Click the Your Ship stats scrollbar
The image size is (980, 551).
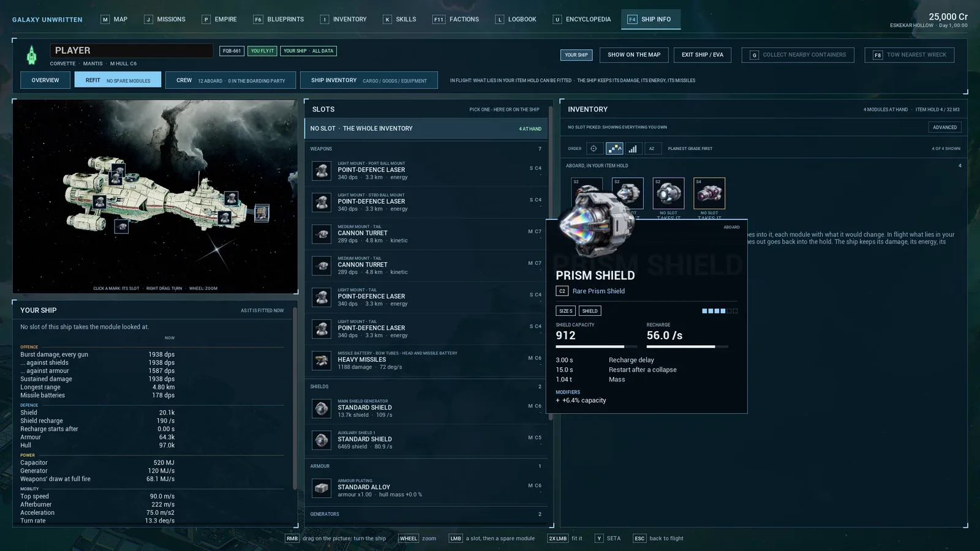click(295, 398)
